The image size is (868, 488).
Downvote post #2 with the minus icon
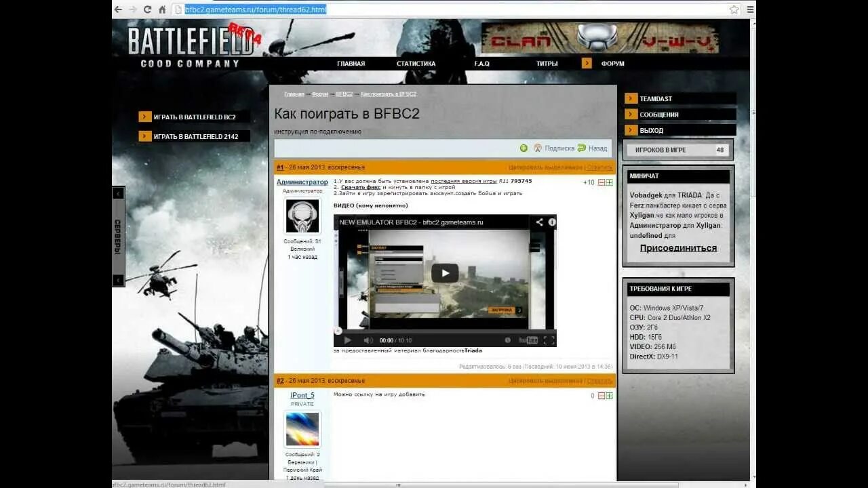pos(601,396)
